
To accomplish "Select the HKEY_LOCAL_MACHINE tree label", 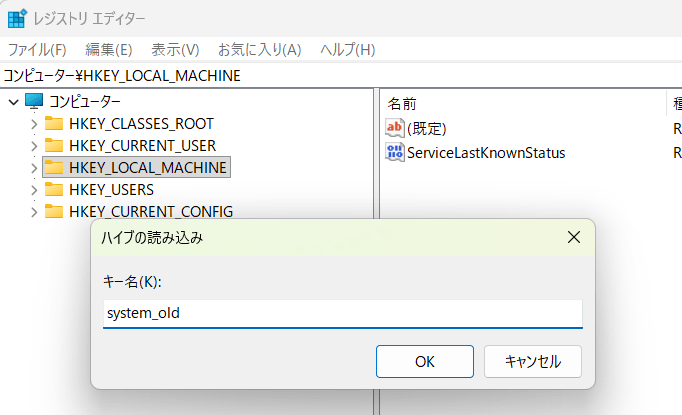I will coord(147,167).
